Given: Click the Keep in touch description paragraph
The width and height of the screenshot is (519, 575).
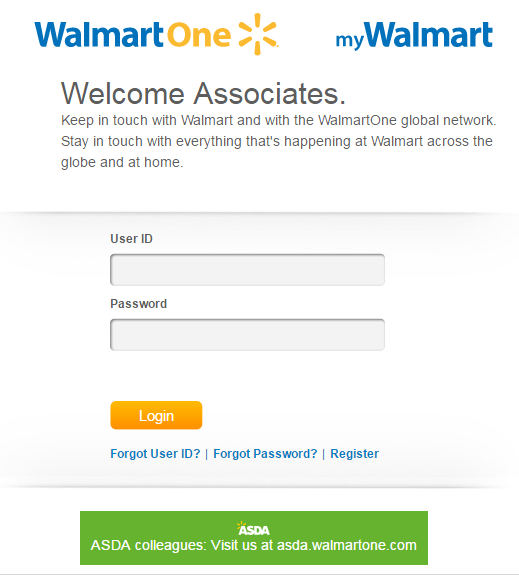Looking at the screenshot, I should pos(278,141).
